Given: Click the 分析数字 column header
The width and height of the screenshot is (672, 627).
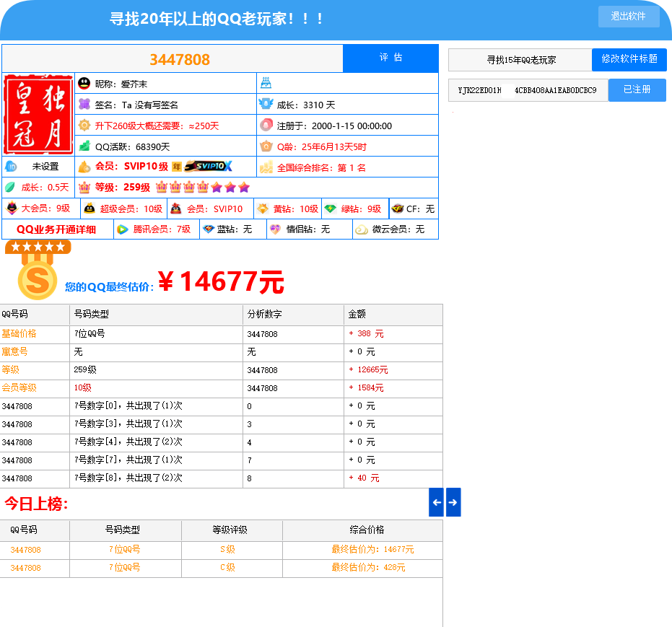Looking at the screenshot, I should tap(264, 314).
